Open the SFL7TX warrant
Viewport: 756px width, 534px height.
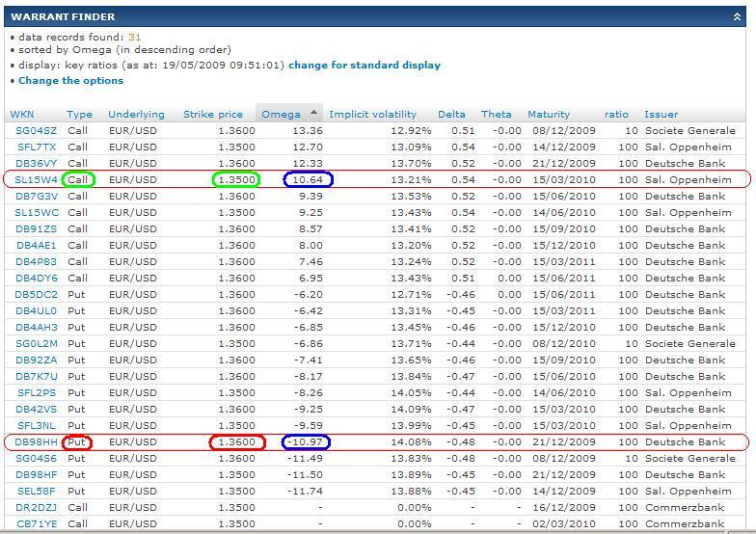pos(38,147)
